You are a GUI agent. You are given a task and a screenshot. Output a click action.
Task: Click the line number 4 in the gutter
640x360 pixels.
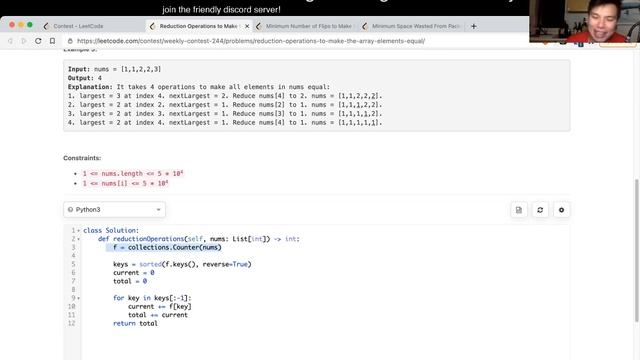pos(73,256)
